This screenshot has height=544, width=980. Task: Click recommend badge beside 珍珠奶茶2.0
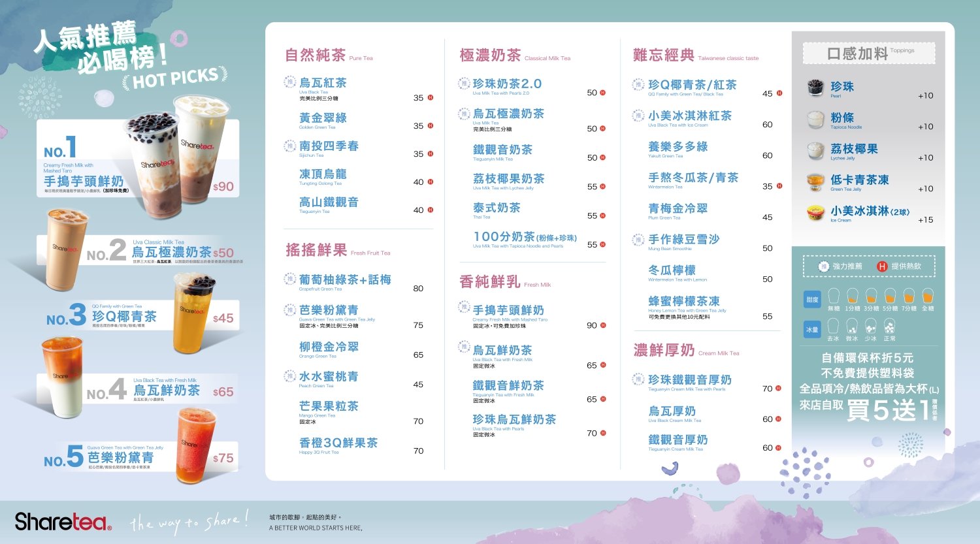464,83
